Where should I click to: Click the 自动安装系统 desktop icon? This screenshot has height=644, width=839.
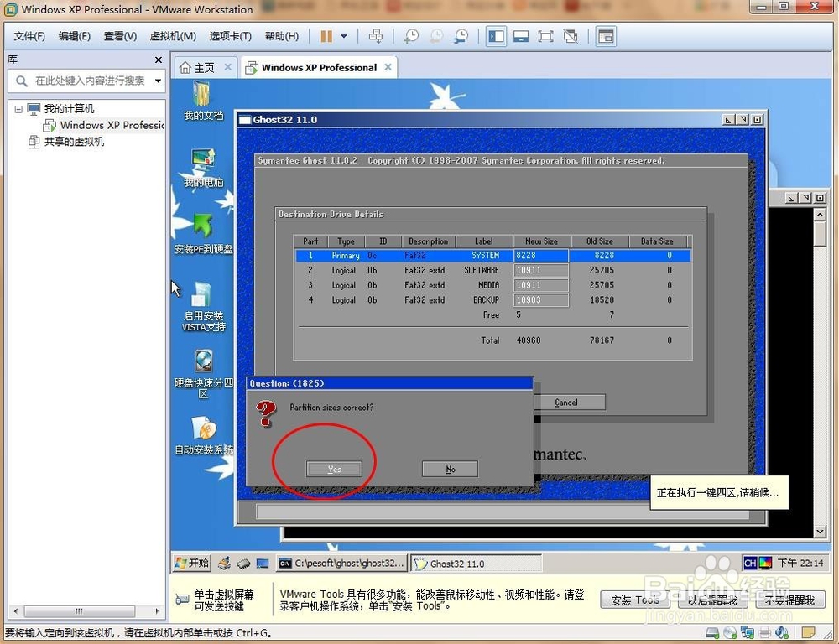[204, 435]
